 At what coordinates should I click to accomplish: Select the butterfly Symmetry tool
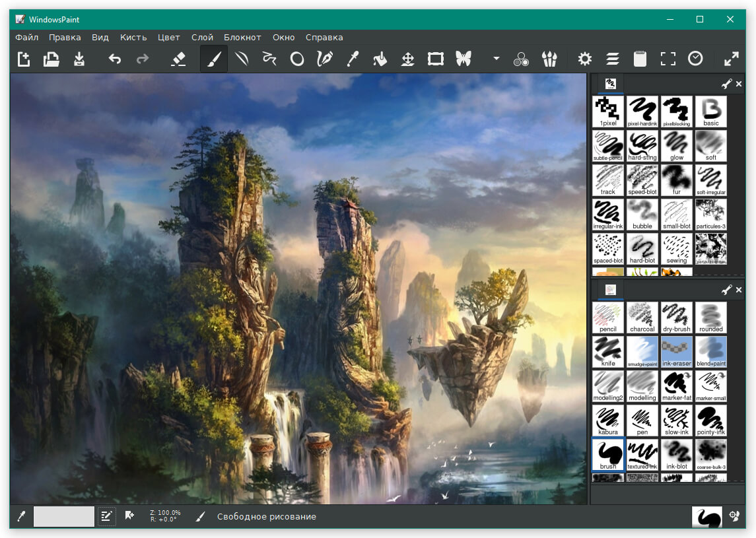click(x=464, y=59)
